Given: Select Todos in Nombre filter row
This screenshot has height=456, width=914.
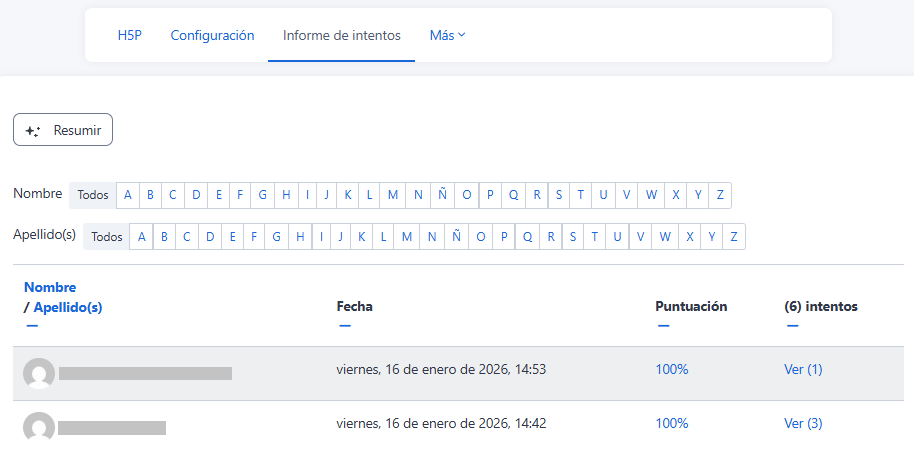Looking at the screenshot, I should (x=93, y=195).
